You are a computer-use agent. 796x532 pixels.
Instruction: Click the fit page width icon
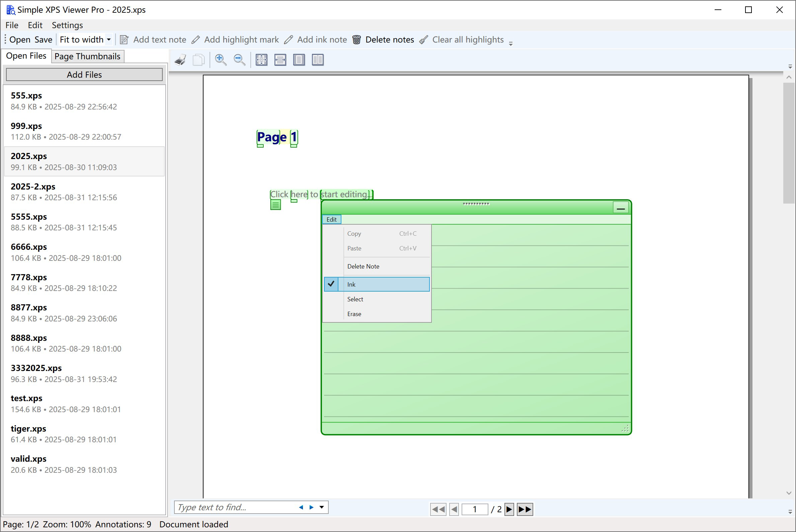click(280, 60)
